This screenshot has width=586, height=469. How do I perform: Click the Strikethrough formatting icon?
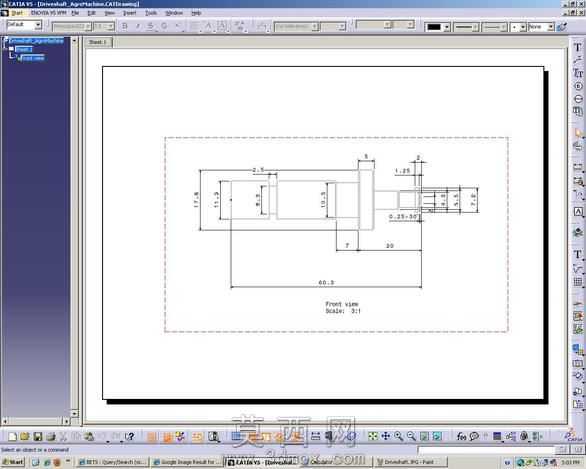[150, 26]
